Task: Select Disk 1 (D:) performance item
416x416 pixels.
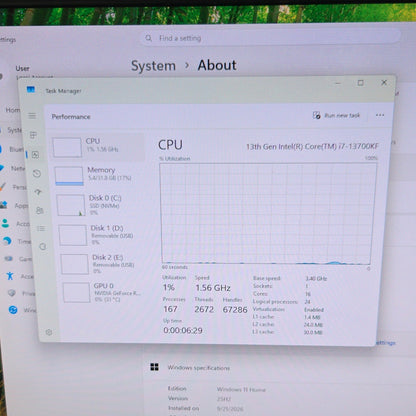Action: (102, 235)
